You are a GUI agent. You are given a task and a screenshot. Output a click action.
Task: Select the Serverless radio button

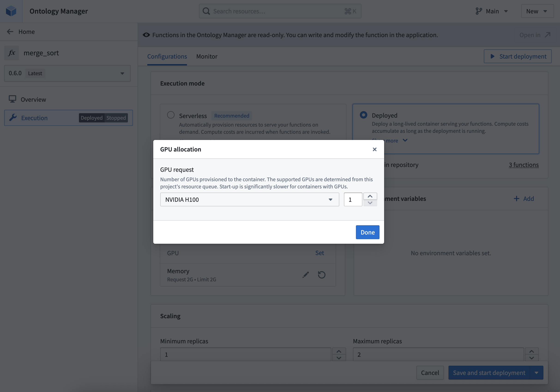[171, 115]
